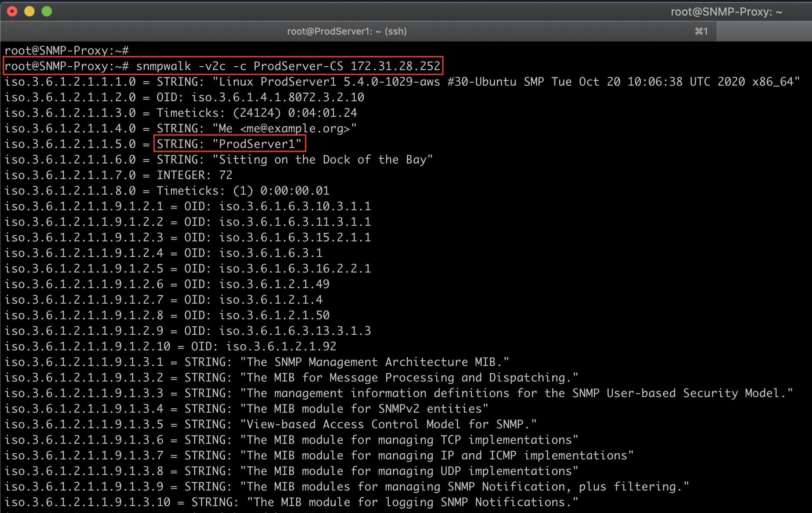Click the root@SNMP-Proxy window title
Viewport: 812px width, 513px height.
[726, 12]
